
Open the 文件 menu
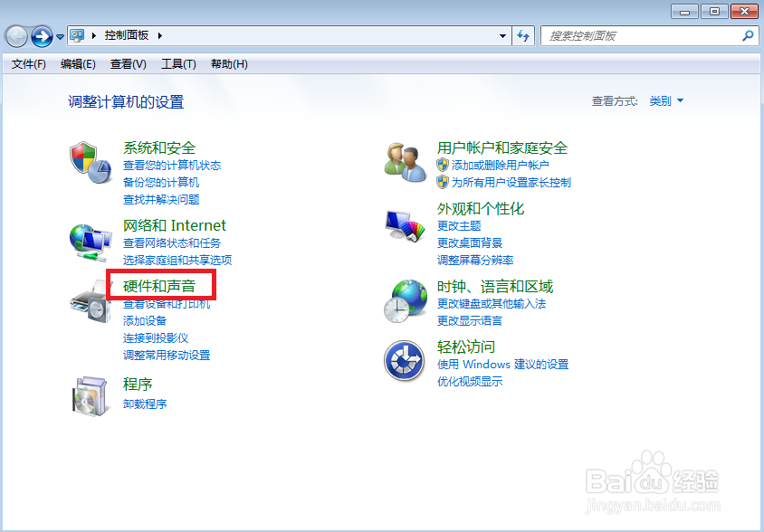tap(27, 63)
